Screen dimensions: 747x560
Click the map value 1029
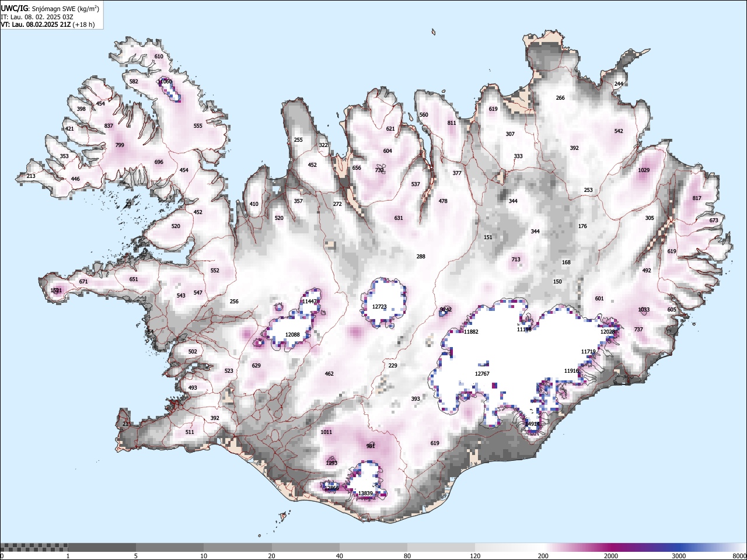(644, 170)
